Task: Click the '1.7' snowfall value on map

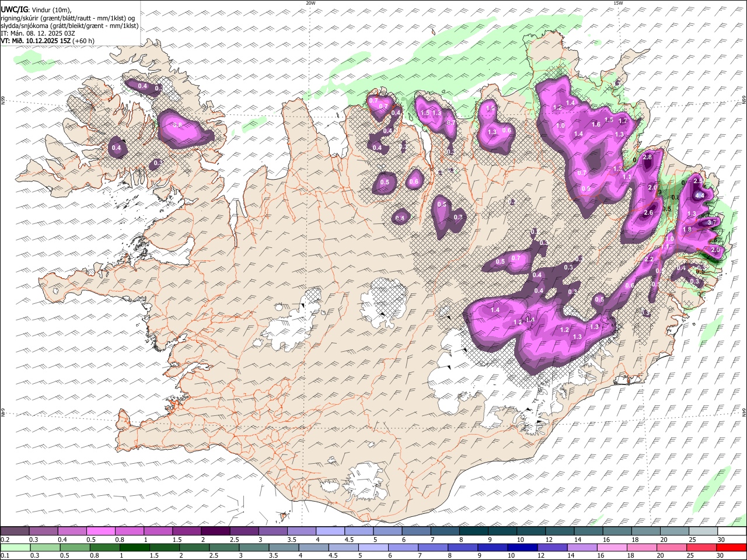Action: point(622,121)
